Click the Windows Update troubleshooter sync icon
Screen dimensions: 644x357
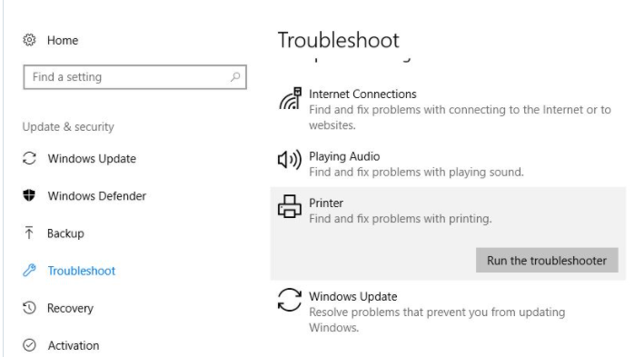point(290,300)
